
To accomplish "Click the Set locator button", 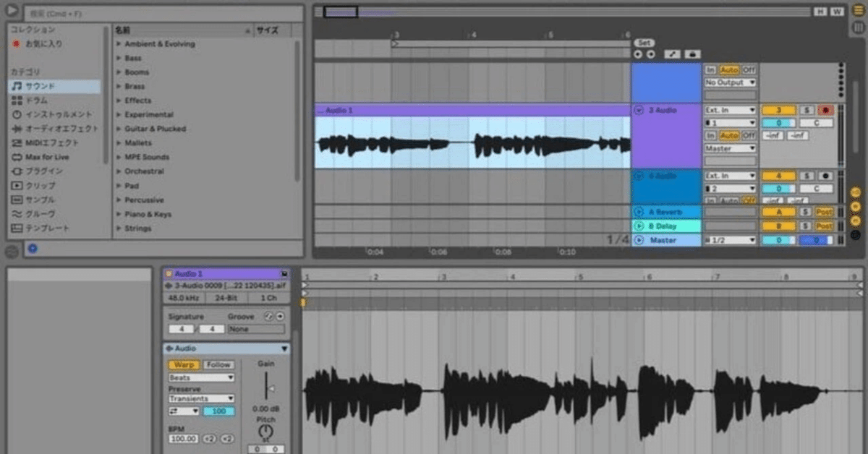I will 644,43.
